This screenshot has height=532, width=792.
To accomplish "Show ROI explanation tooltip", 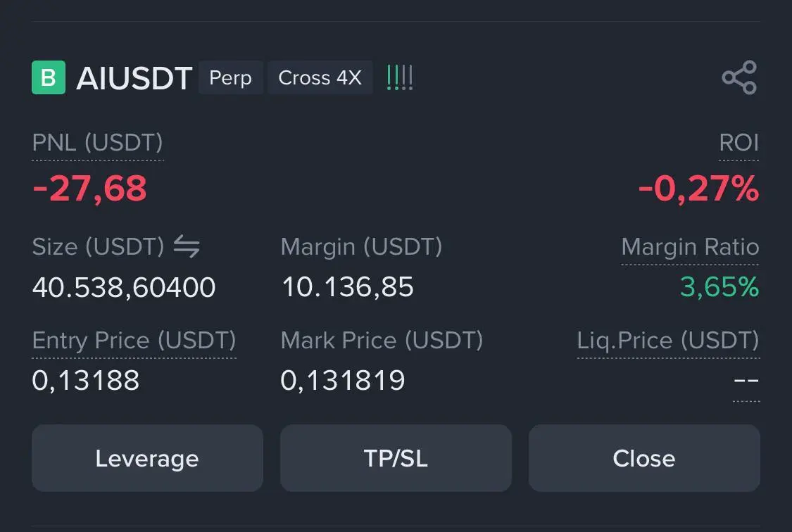I will pyautogui.click(x=739, y=143).
